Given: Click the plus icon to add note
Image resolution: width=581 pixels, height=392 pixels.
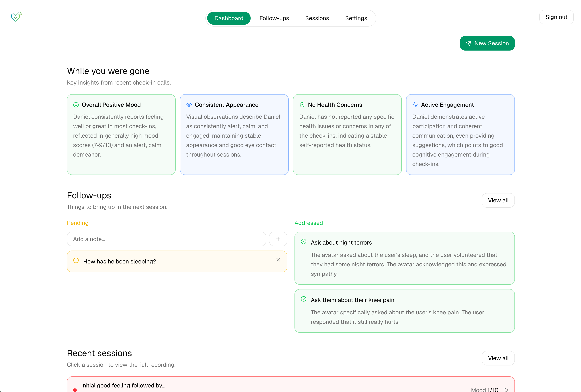Looking at the screenshot, I should click(x=278, y=239).
